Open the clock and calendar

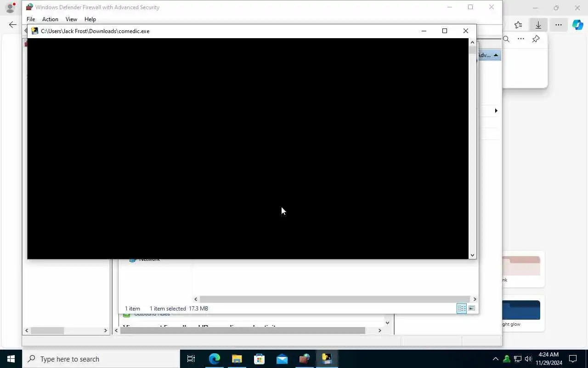tap(548, 359)
